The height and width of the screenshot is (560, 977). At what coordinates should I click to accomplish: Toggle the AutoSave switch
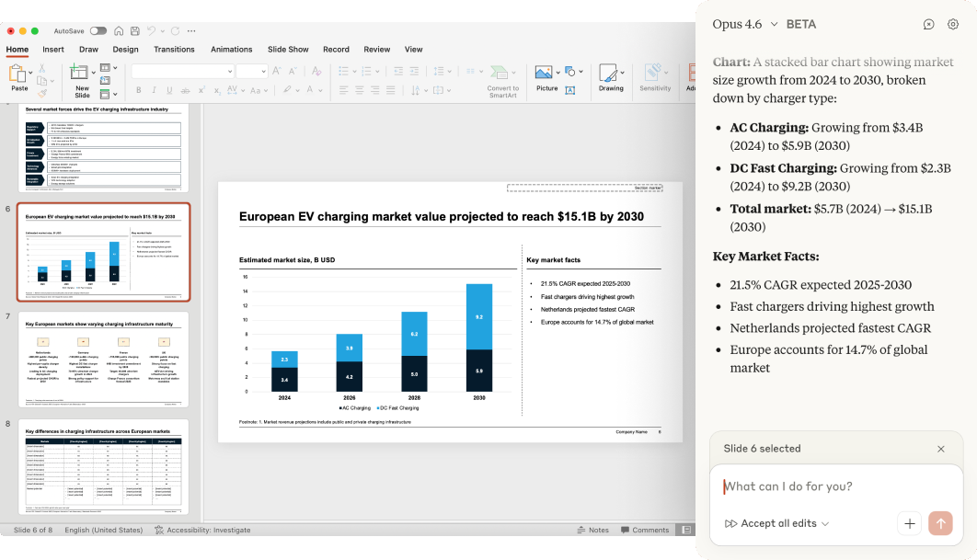[x=98, y=31]
